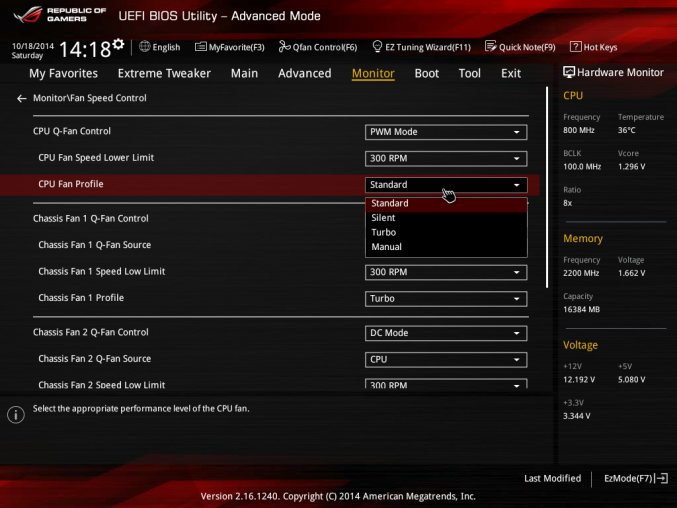Click the Republic of Gamers logo
Screen dimensions: 677x508
60,14
